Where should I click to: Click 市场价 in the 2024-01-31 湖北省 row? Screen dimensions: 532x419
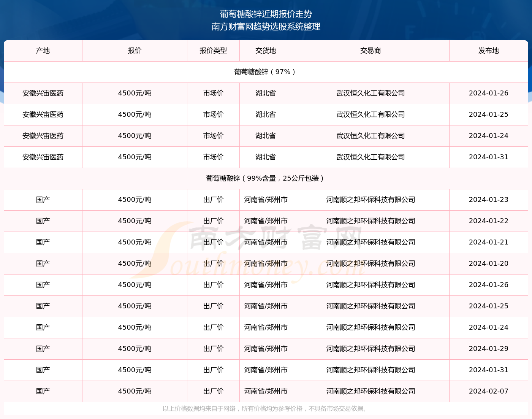[213, 157]
